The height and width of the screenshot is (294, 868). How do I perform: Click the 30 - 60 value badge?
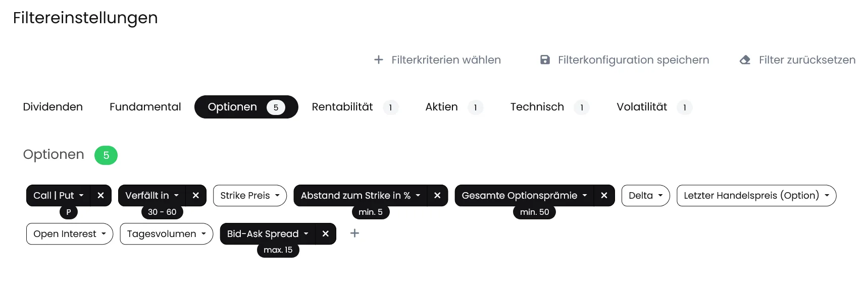pyautogui.click(x=162, y=212)
